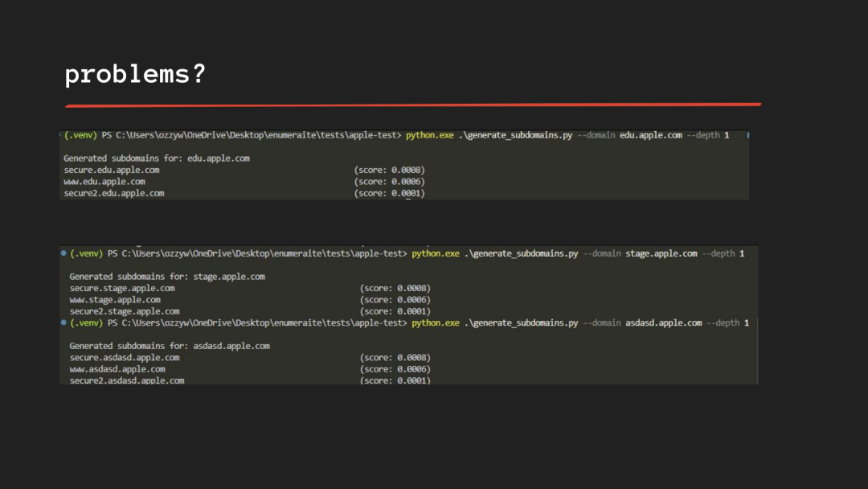Click score 0.0001 beside secure2.asdasd.apple.com
Screen dimensions: 868x489
click(x=395, y=380)
